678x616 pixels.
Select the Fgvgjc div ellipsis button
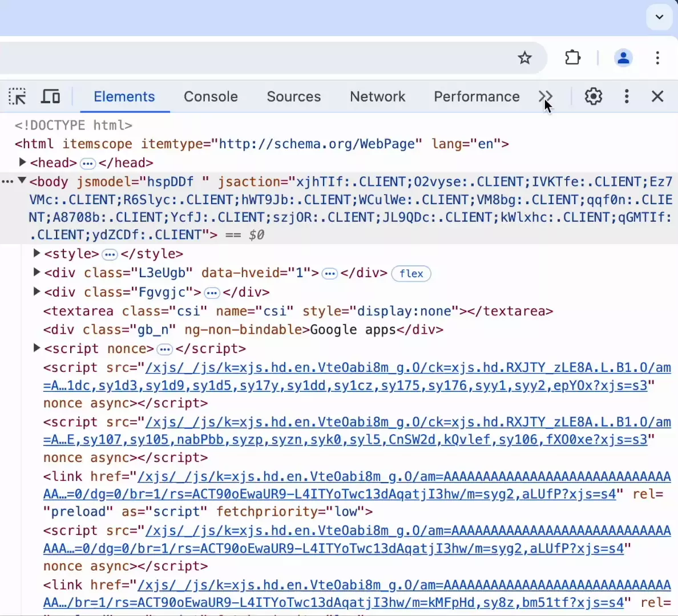tap(212, 292)
